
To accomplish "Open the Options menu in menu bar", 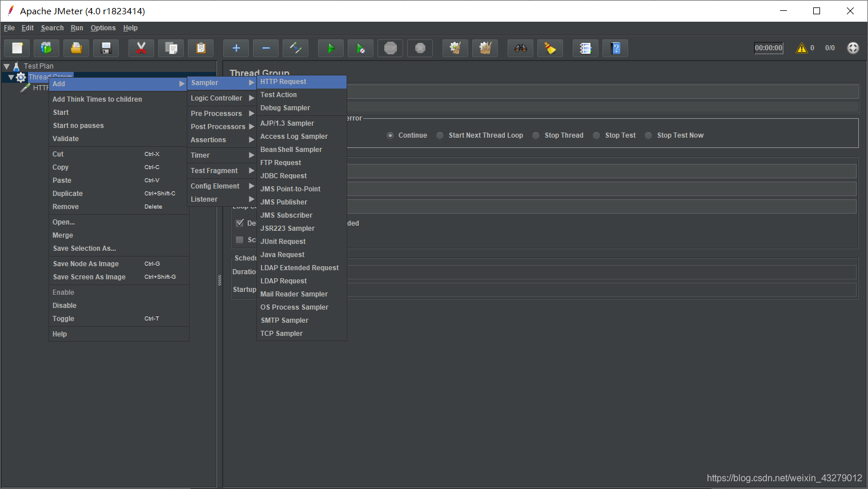I will [x=103, y=28].
